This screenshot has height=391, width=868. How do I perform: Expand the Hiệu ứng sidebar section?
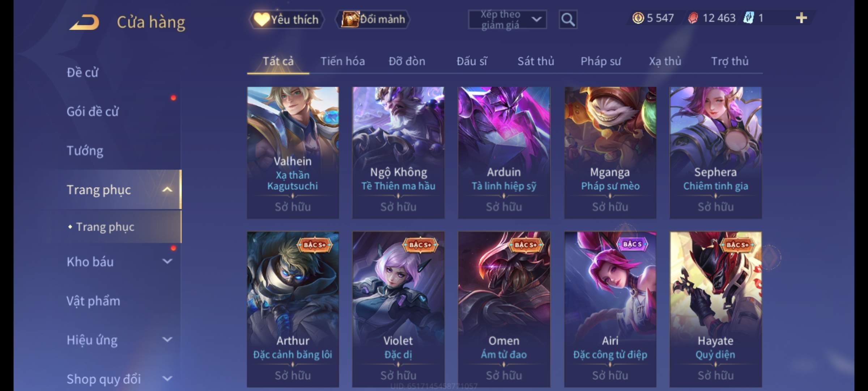167,339
